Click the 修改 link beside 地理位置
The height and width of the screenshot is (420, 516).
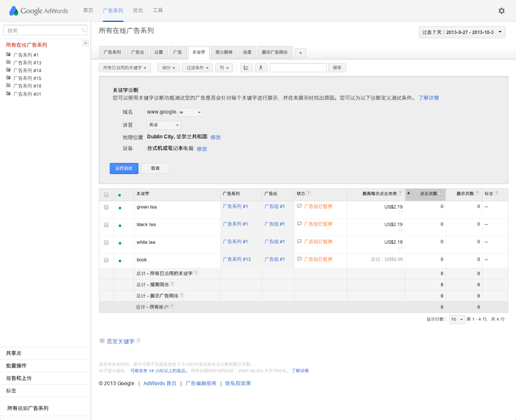[215, 137]
